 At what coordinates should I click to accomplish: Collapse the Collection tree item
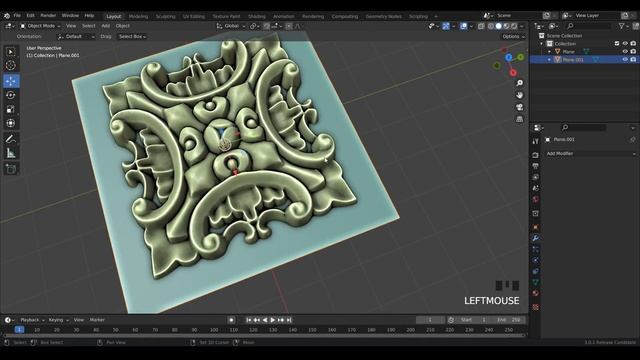click(x=542, y=44)
